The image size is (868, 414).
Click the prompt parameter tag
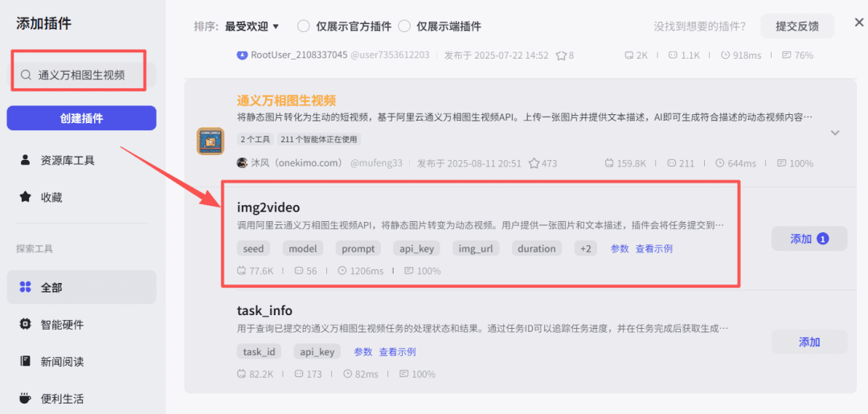tap(358, 248)
